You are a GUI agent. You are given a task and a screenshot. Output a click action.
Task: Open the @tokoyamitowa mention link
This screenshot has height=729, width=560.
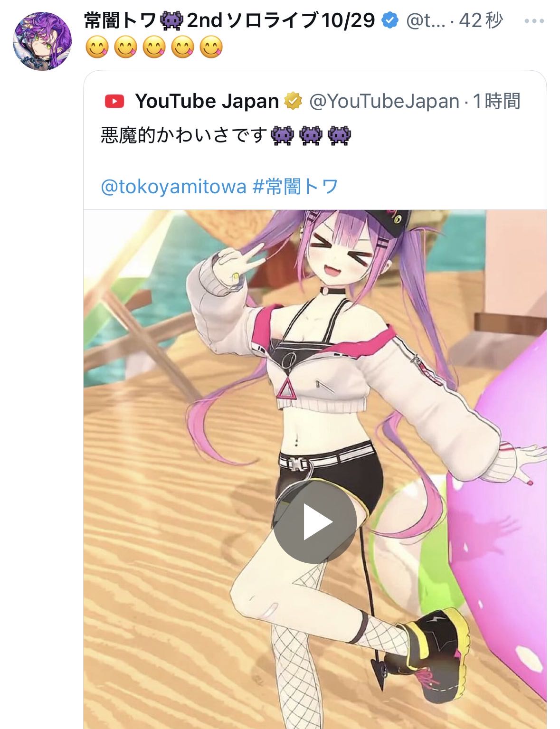[x=173, y=187]
